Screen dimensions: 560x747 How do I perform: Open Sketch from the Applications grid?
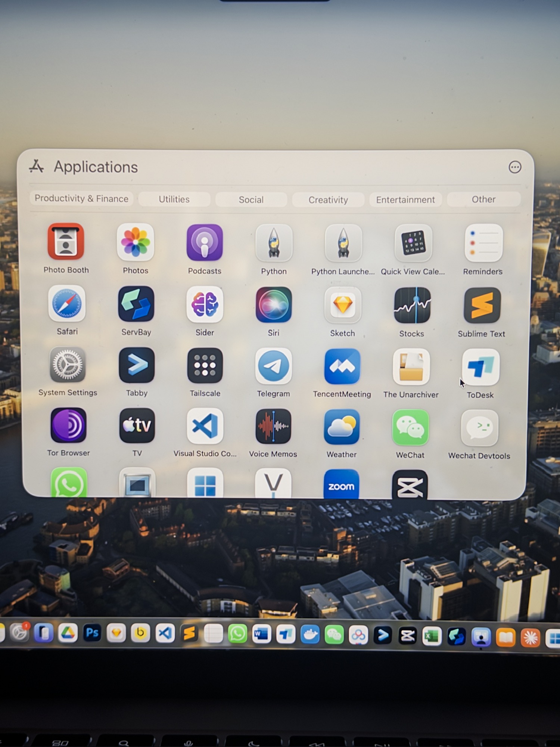click(x=342, y=305)
